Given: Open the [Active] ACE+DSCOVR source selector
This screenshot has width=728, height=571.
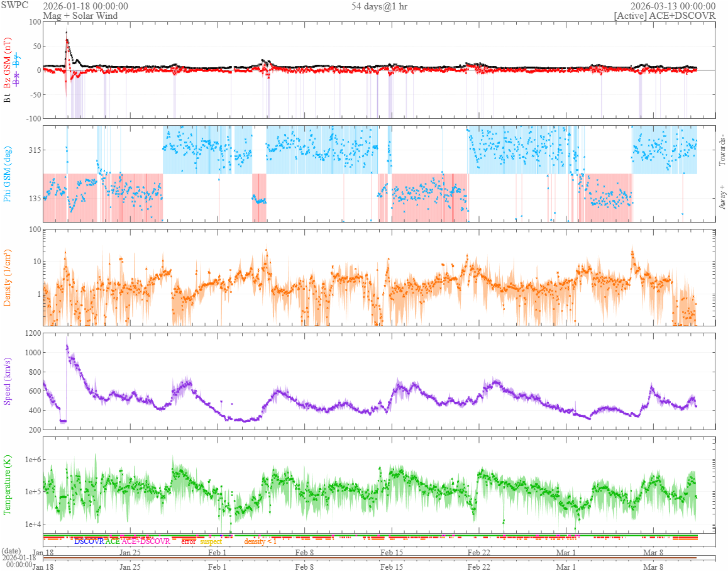Looking at the screenshot, I should pyautogui.click(x=665, y=16).
